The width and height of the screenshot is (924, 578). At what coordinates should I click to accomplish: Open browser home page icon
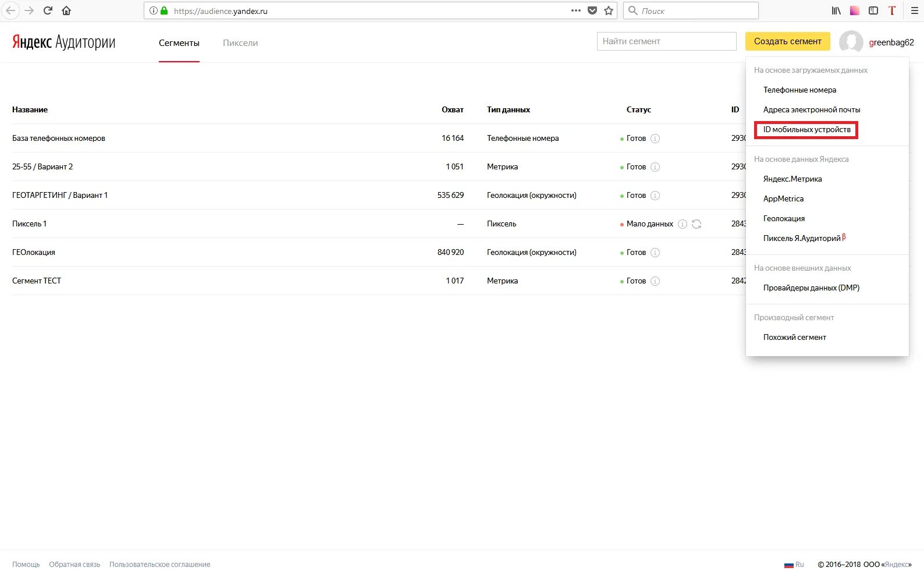66,10
